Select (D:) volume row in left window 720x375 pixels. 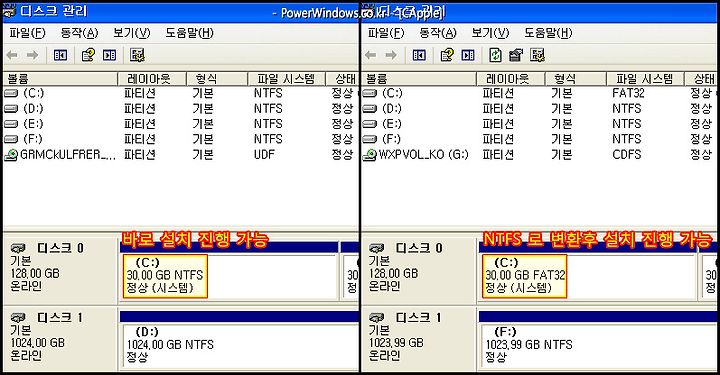[180, 109]
